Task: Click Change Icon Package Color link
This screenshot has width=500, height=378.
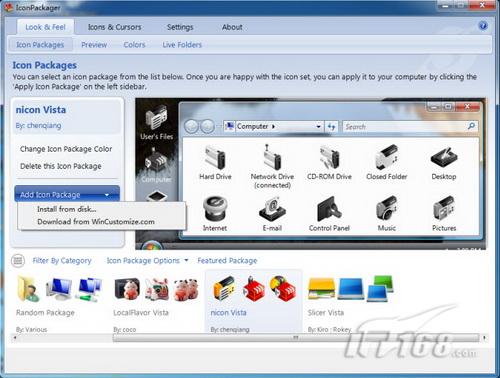Action: point(66,149)
